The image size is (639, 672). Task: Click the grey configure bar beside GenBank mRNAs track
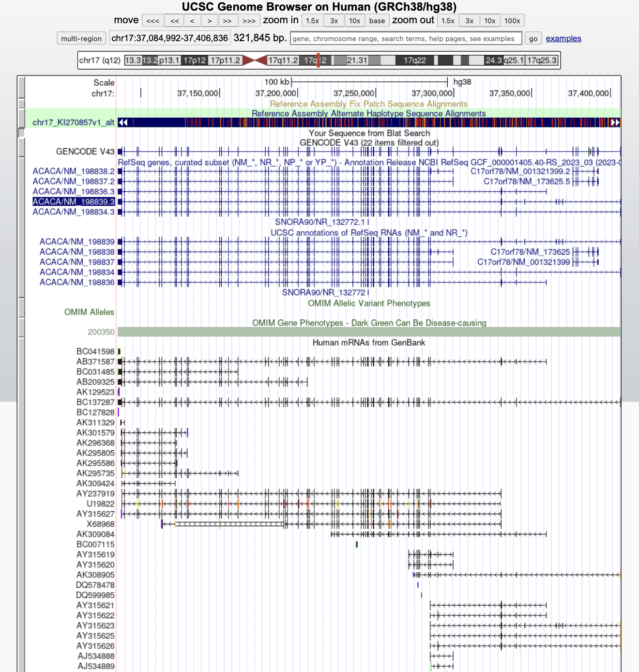(x=21, y=505)
